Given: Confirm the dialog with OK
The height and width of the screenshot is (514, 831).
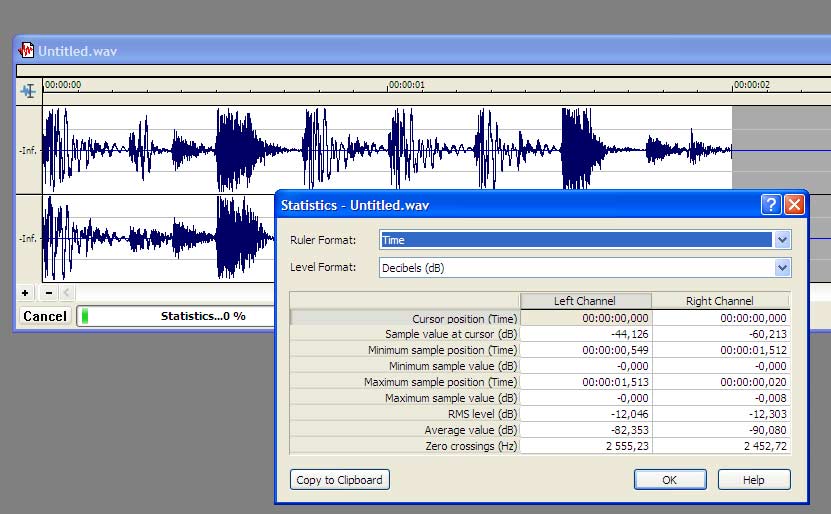Looking at the screenshot, I should [670, 480].
